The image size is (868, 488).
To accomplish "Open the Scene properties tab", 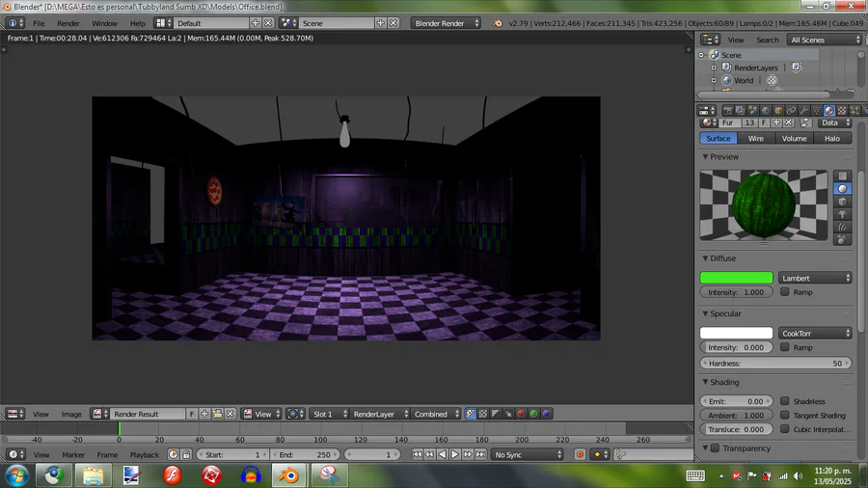I will coord(753,111).
